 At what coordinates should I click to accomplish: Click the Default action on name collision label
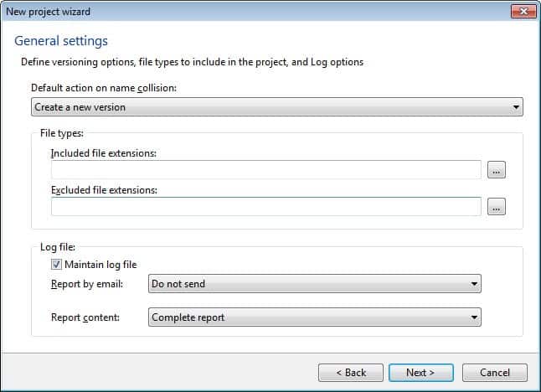[x=102, y=87]
